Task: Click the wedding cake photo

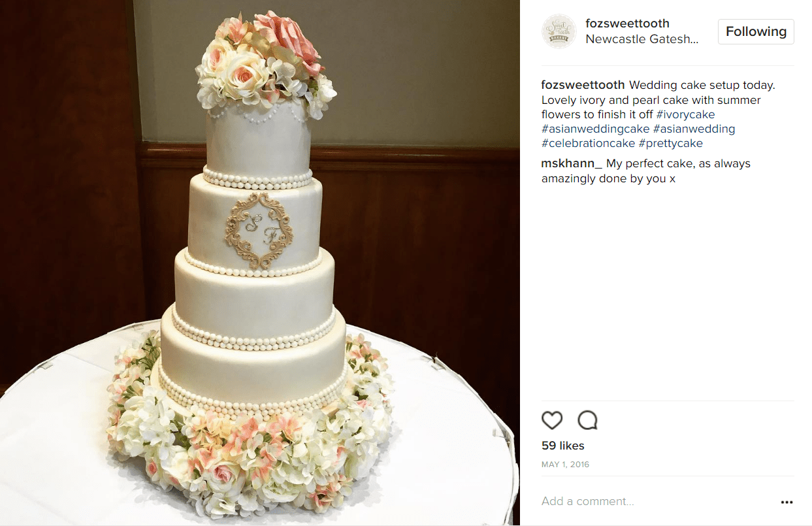Action: tap(260, 263)
